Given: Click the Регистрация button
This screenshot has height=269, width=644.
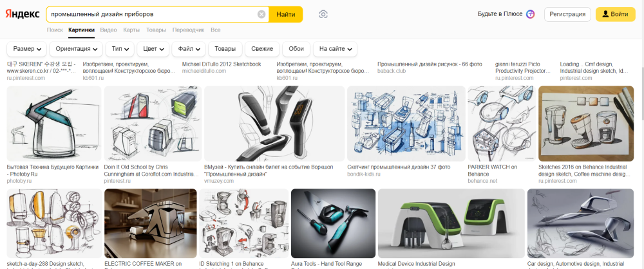Looking at the screenshot, I should click(x=567, y=14).
